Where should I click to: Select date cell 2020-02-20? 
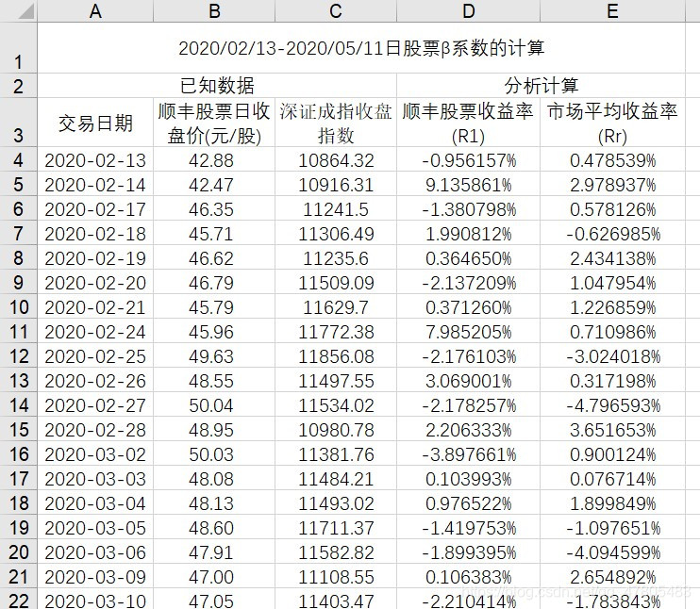coord(95,282)
